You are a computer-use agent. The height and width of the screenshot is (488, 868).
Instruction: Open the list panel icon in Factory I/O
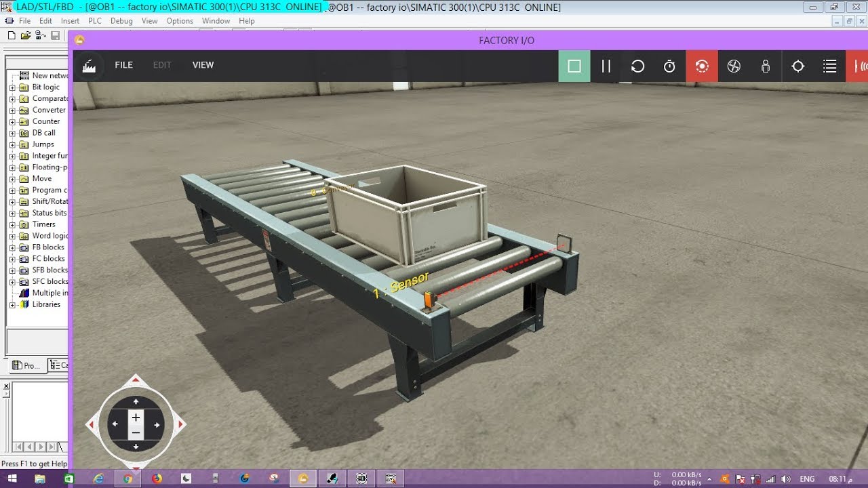pyautogui.click(x=829, y=66)
